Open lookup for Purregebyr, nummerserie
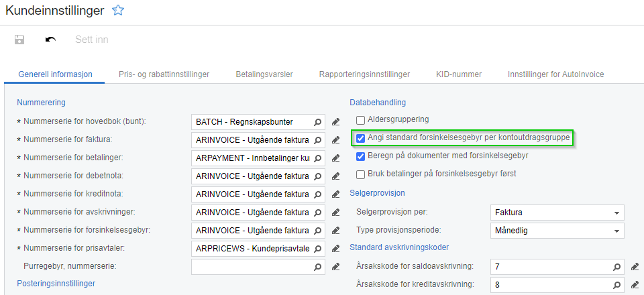This screenshot has height=295, width=644. (x=317, y=266)
